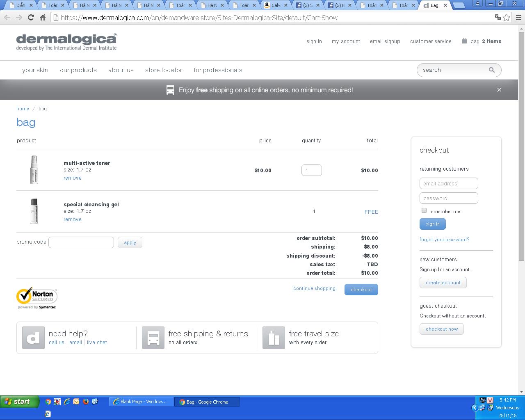Focus the email address field
Viewport: 525px width, 420px height.
pos(449,183)
